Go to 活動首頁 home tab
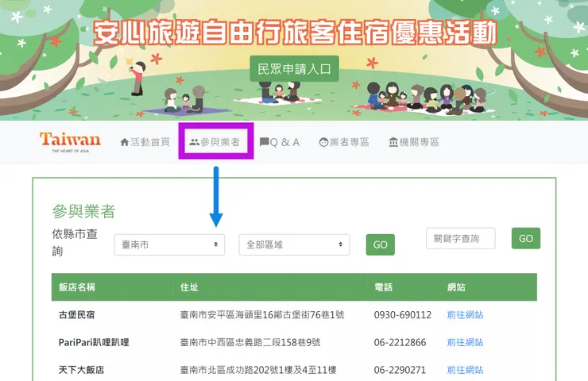Screen dimensions: 588x381 pyautogui.click(x=145, y=142)
